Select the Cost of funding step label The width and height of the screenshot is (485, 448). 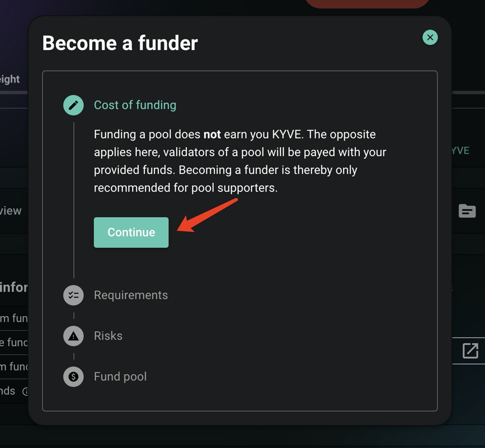coord(135,105)
